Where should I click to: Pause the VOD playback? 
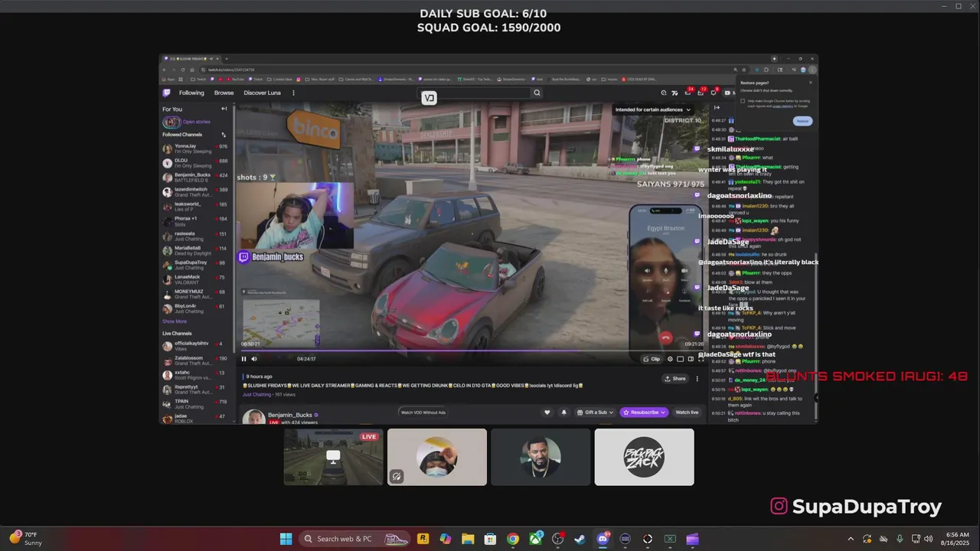point(244,359)
